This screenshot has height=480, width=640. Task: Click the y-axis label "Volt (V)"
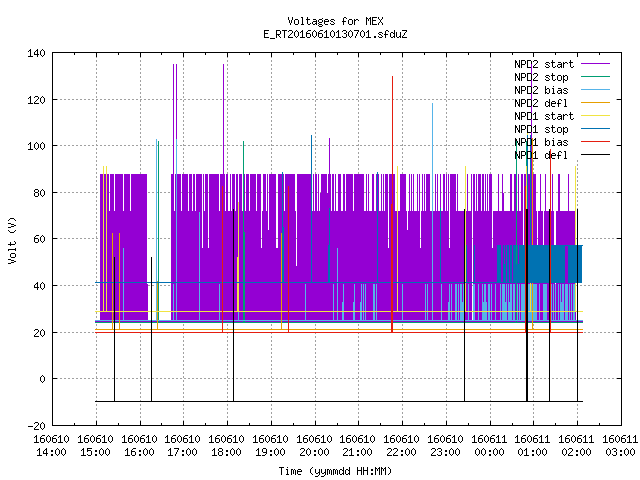point(12,240)
